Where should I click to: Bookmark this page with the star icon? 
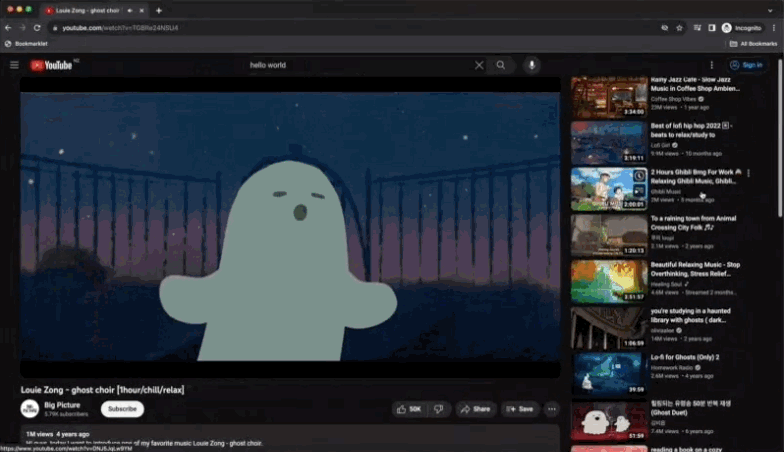(679, 28)
